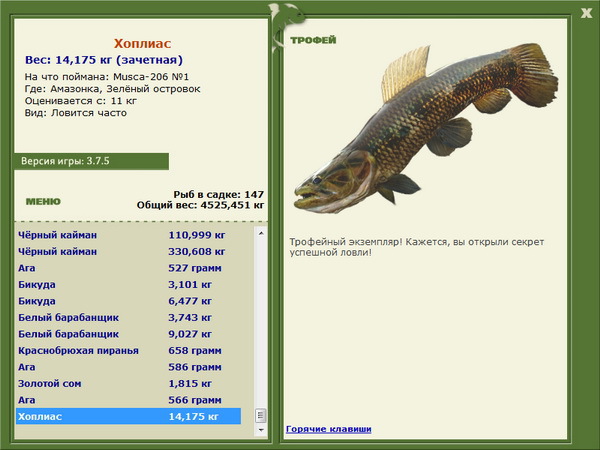This screenshot has height=450, width=600.
Task: Click the scrollbar down arrow
Action: 261,430
